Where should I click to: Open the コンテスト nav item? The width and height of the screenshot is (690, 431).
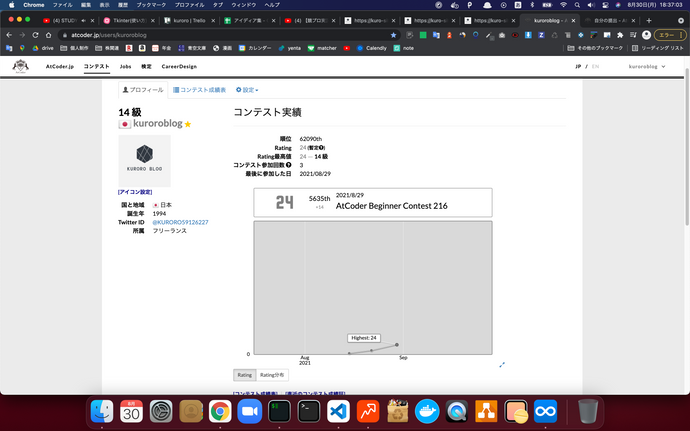pos(96,66)
